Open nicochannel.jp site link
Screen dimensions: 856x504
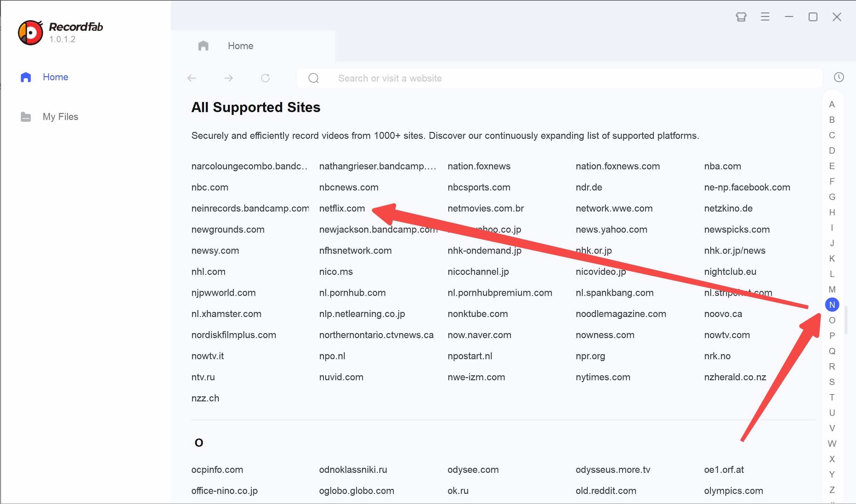[478, 271]
